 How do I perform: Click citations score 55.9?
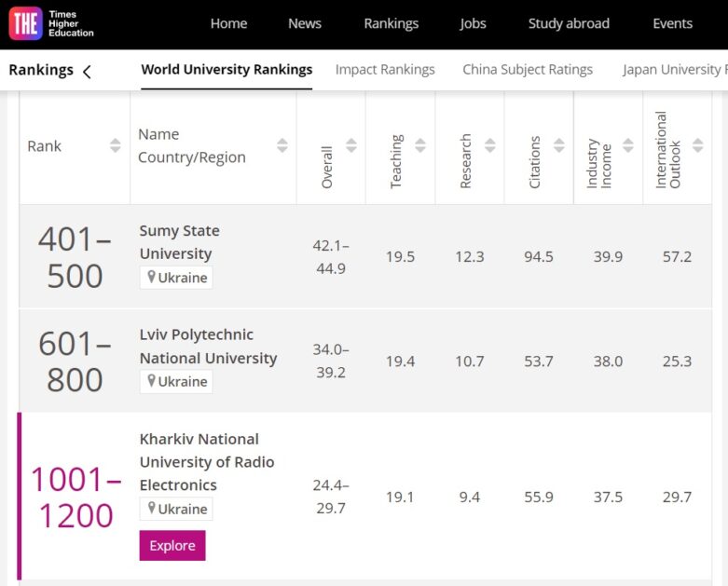tap(539, 497)
